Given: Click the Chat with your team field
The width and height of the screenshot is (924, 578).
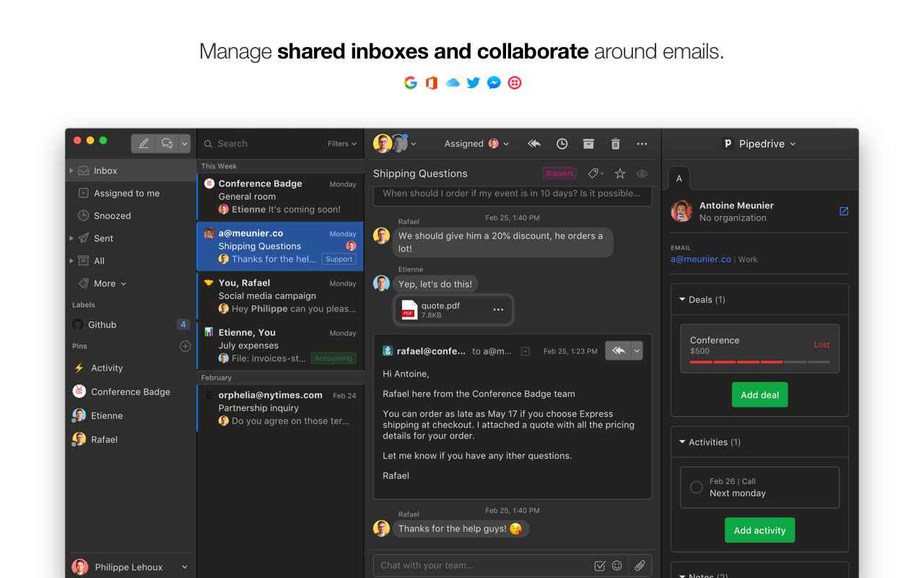Looking at the screenshot, I should coord(448,565).
